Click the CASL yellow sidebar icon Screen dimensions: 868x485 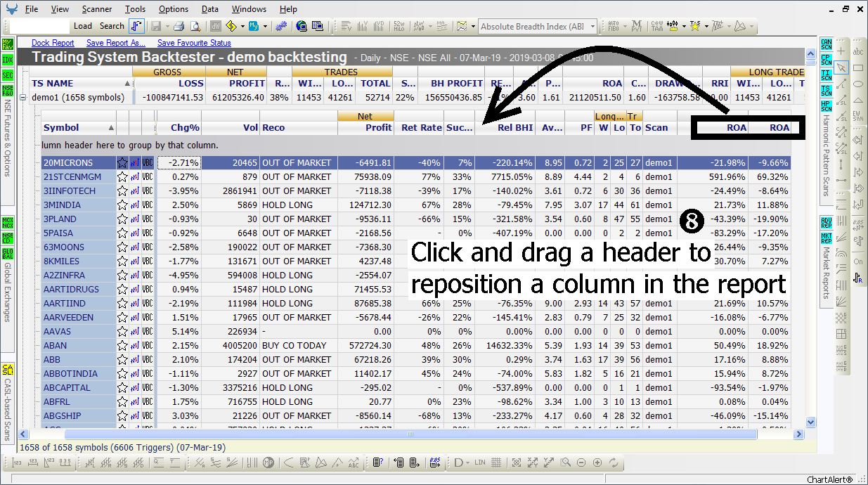(8, 369)
